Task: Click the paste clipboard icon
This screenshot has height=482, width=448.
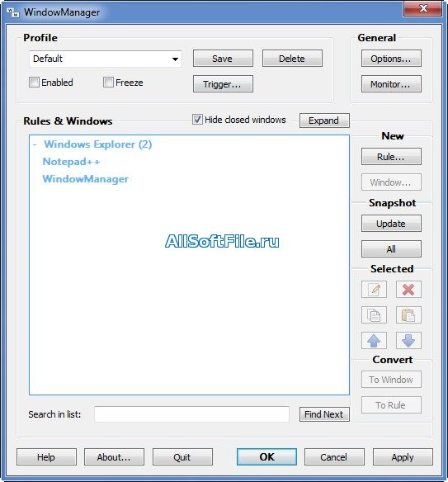Action: 408,314
